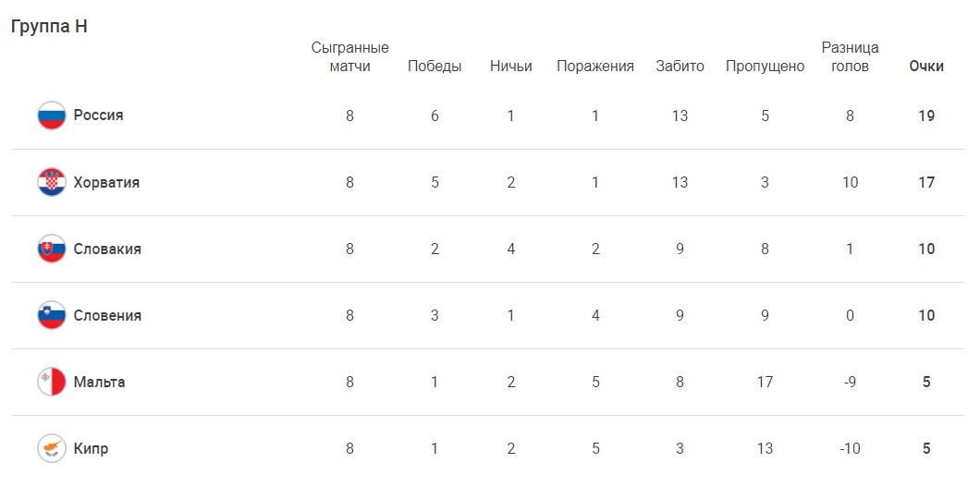The width and height of the screenshot is (980, 487).
Task: Click the Slovakia flag icon
Action: [51, 249]
